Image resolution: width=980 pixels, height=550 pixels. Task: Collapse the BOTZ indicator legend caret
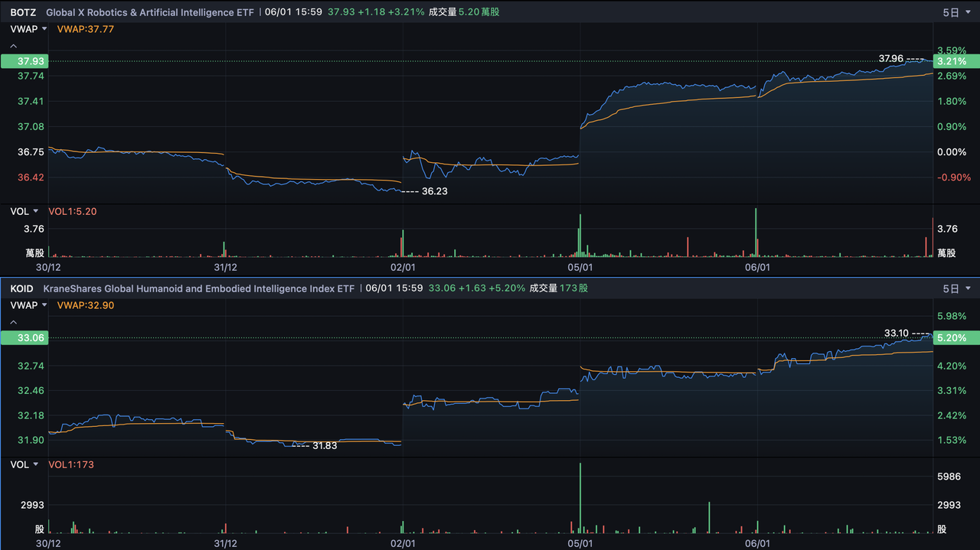point(13,46)
